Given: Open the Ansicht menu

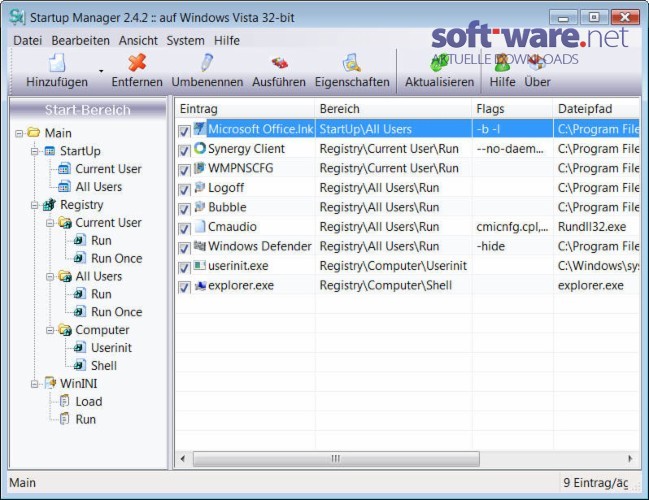Looking at the screenshot, I should point(138,41).
